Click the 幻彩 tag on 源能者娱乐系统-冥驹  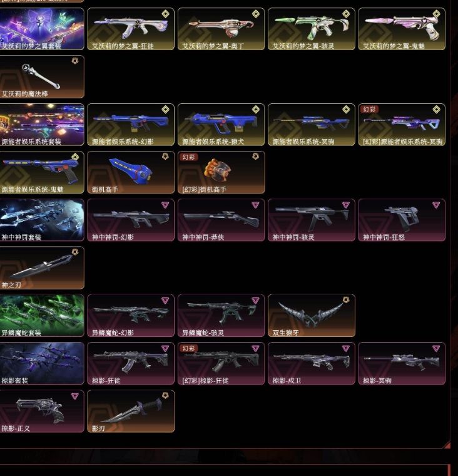(369, 109)
